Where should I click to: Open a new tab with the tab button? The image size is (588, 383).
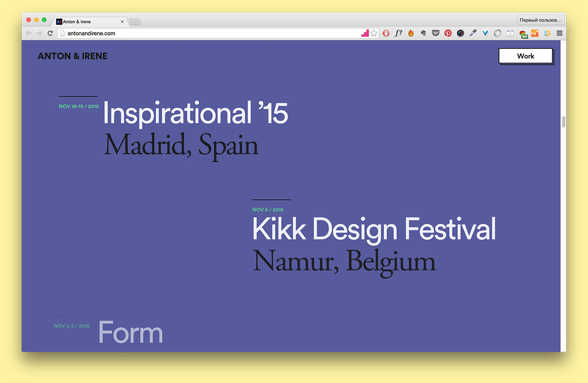[135, 22]
